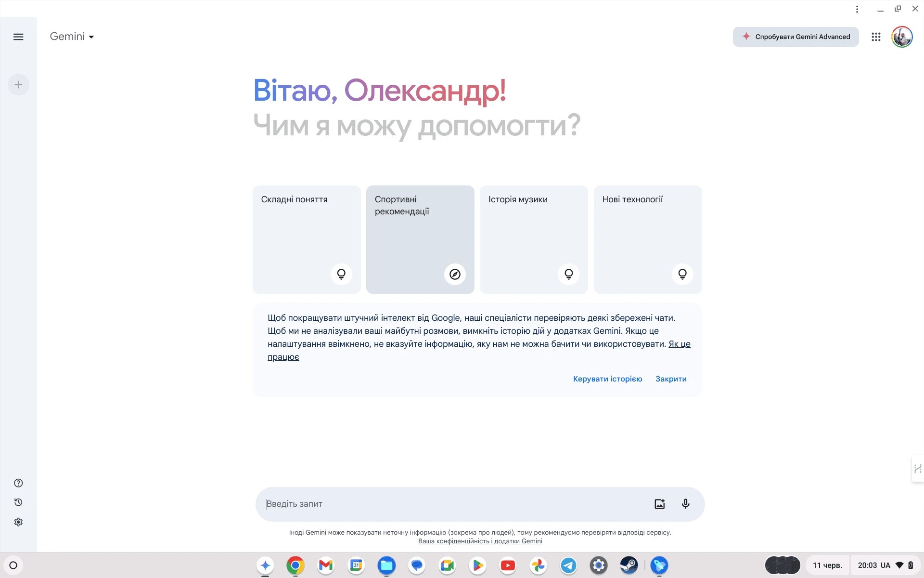Expand the Gemini model dropdown
Image resolution: width=924 pixels, height=578 pixels.
pos(72,37)
